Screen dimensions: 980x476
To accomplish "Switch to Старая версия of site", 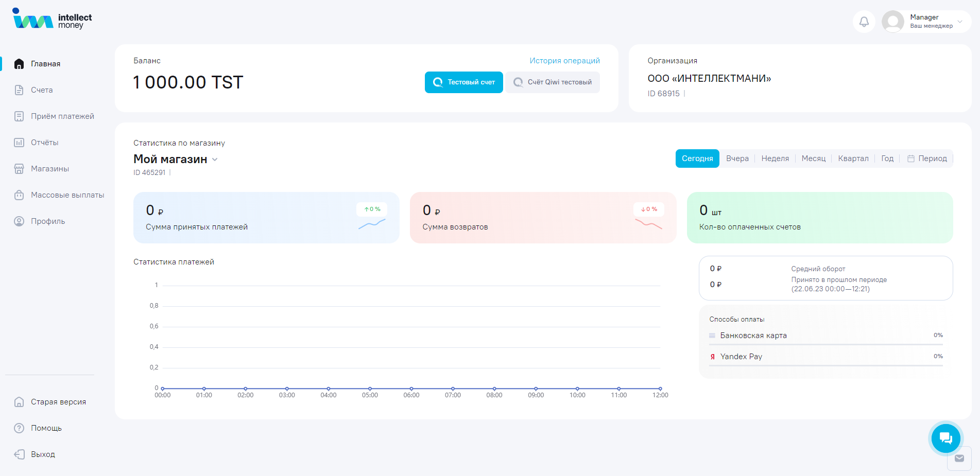I will point(58,402).
